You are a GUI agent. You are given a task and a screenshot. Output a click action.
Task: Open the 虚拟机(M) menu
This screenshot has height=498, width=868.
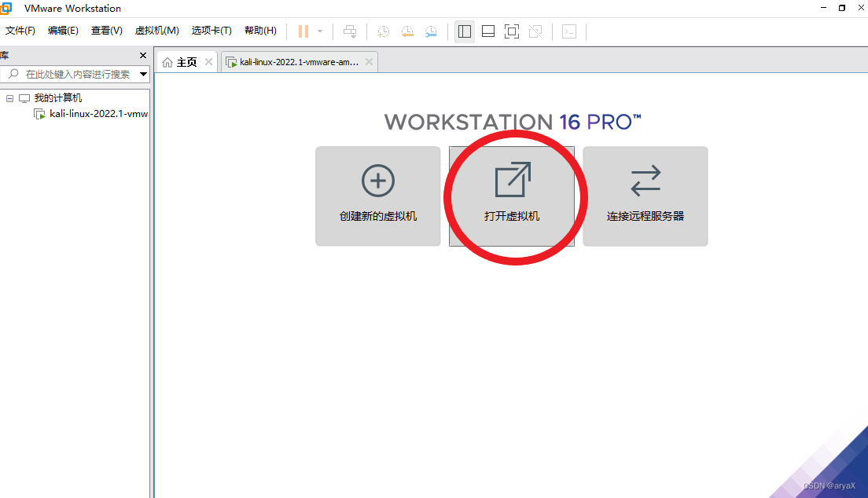pos(157,31)
